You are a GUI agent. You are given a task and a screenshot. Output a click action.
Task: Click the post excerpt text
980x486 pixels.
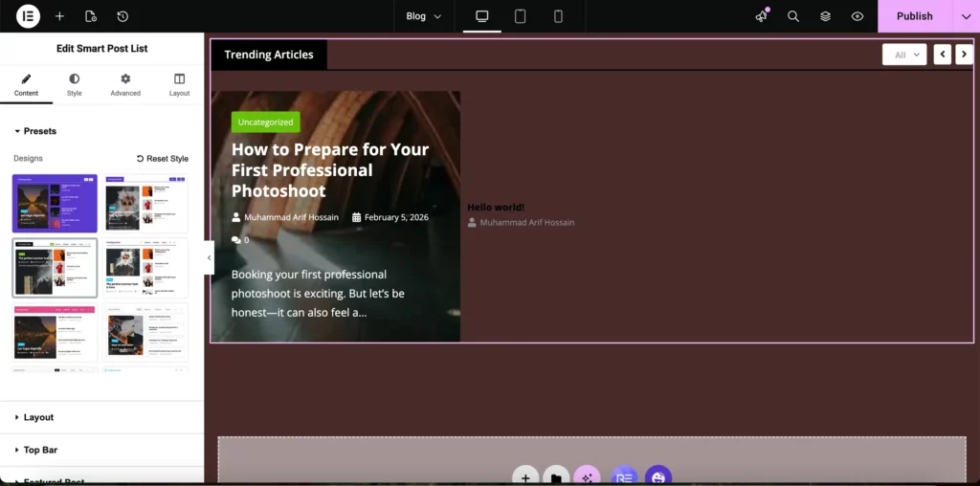pos(318,293)
